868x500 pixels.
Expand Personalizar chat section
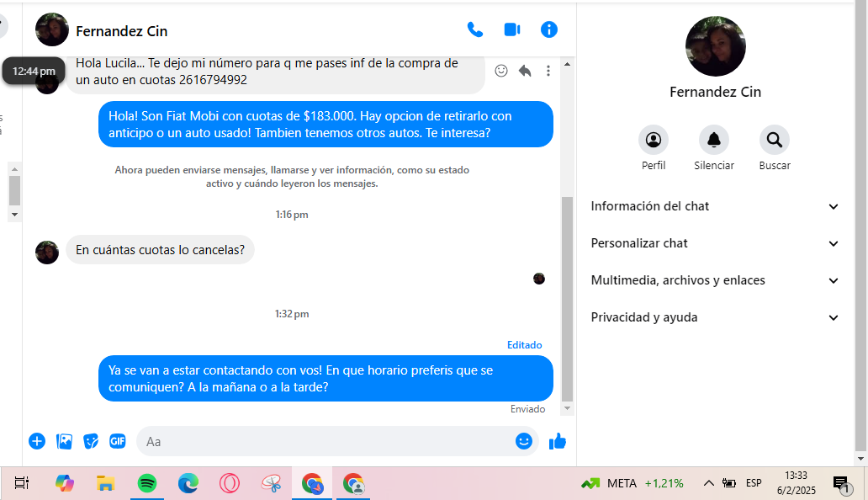click(715, 243)
